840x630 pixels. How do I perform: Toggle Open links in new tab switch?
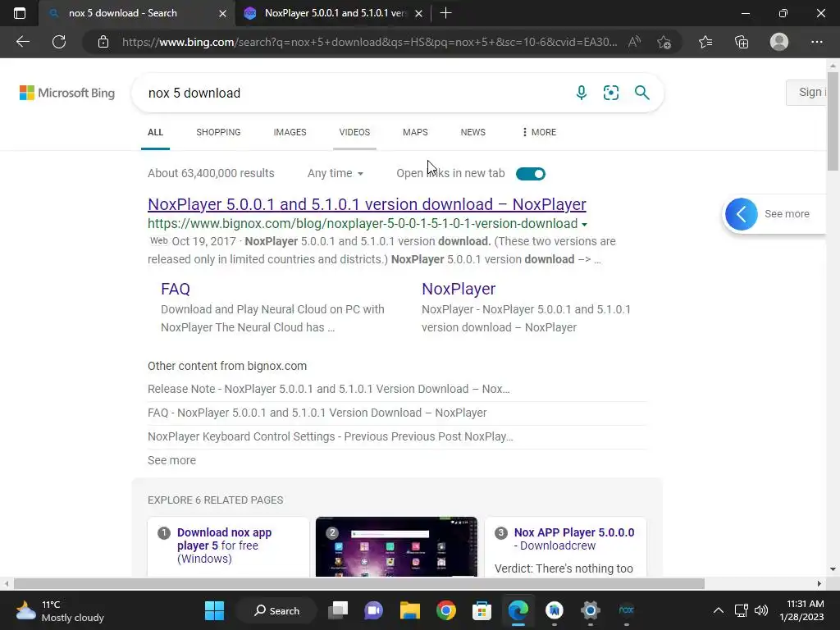[x=531, y=174]
